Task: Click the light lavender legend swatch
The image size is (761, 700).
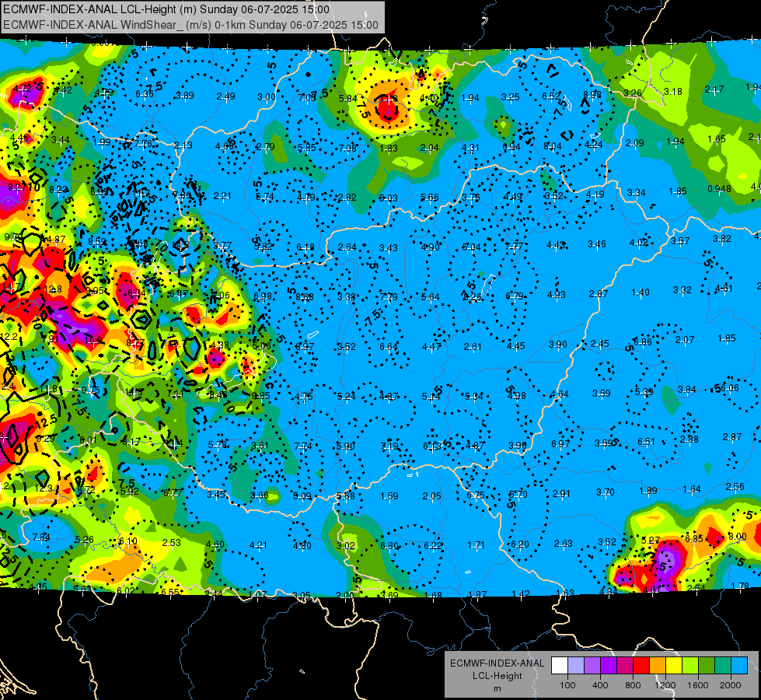Action: [576, 666]
